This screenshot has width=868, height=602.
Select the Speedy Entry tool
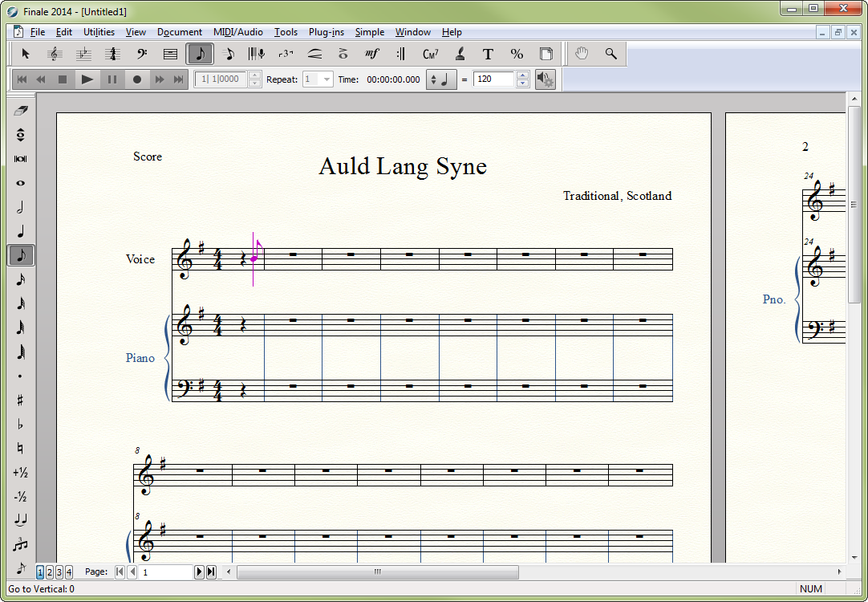click(x=229, y=54)
